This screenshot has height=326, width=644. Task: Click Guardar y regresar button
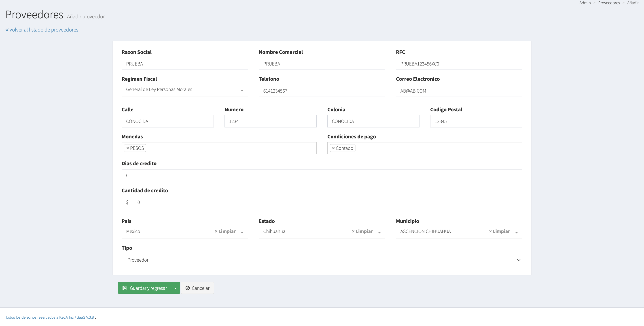[145, 288]
